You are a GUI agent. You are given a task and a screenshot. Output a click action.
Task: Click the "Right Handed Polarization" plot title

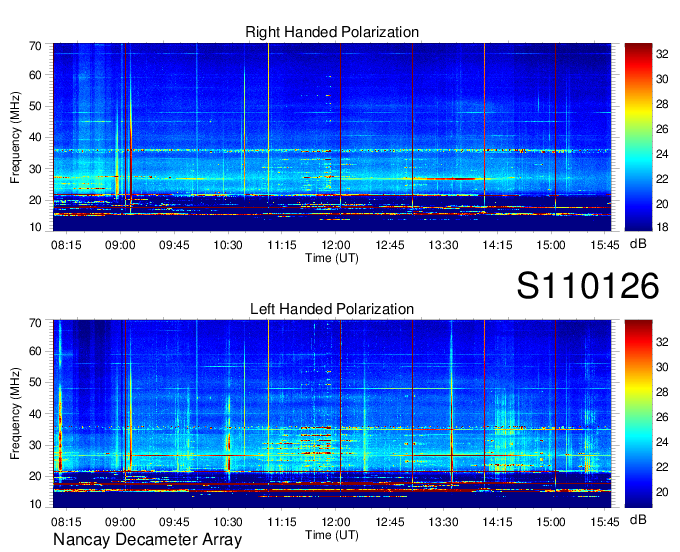point(332,32)
